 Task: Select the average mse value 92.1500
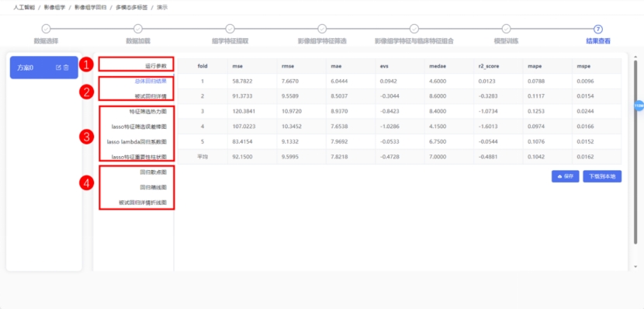click(241, 157)
